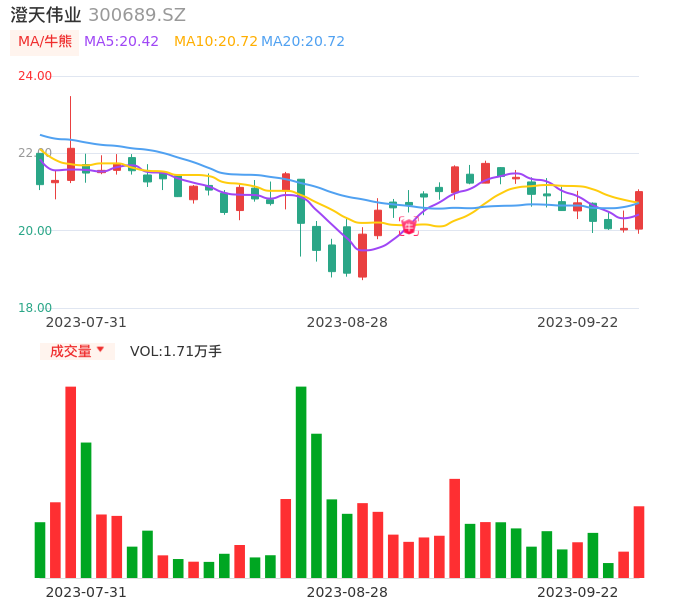
Task: Select the MA5:20.42 legend label
Action: point(121,42)
